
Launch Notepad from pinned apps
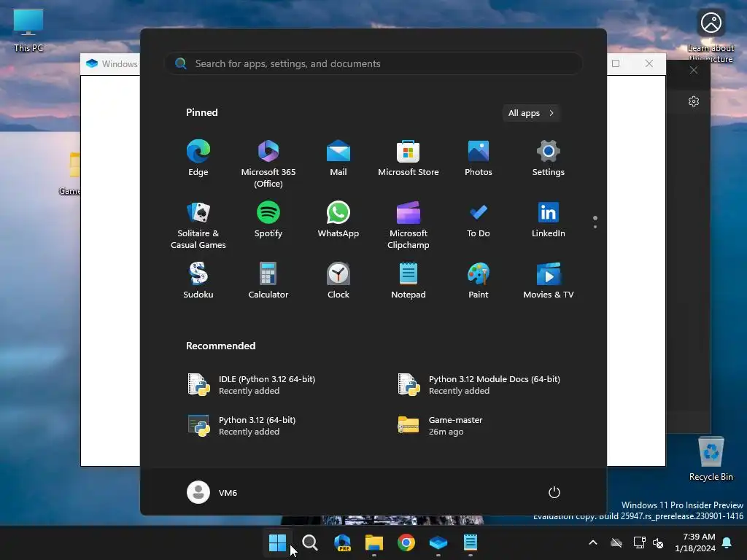tap(409, 281)
